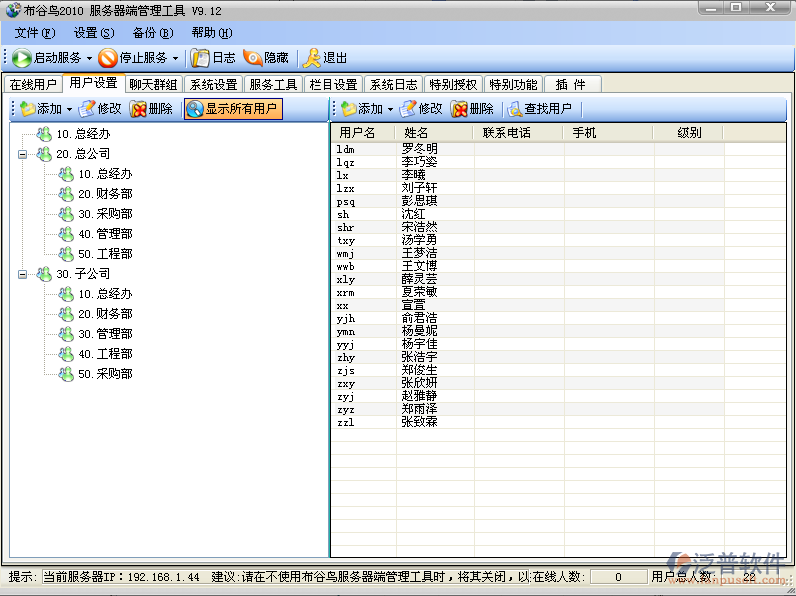Switch to the 服务工具 tab
Image resolution: width=796 pixels, height=596 pixels.
[x=273, y=84]
